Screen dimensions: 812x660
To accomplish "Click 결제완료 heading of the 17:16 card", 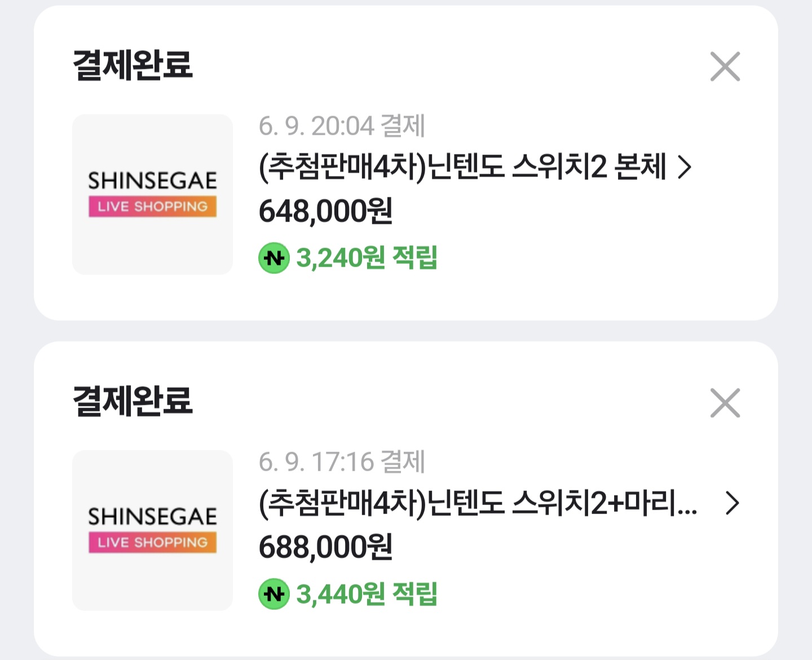I will pyautogui.click(x=133, y=401).
